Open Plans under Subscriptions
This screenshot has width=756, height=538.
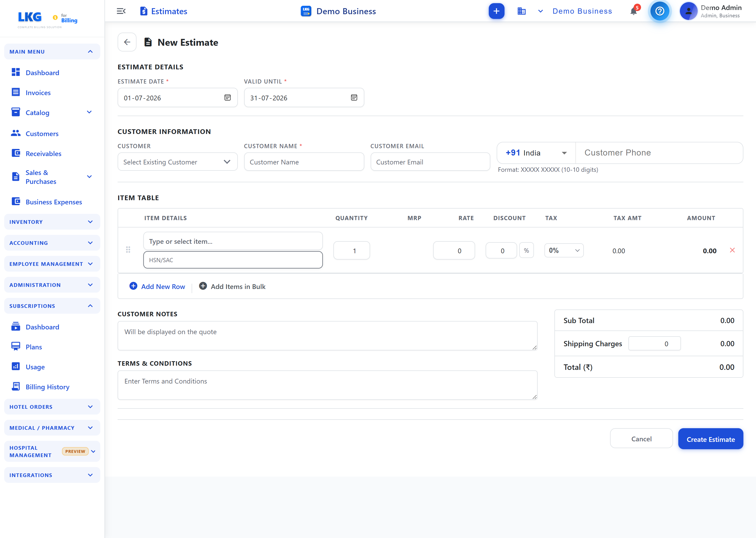(34, 347)
